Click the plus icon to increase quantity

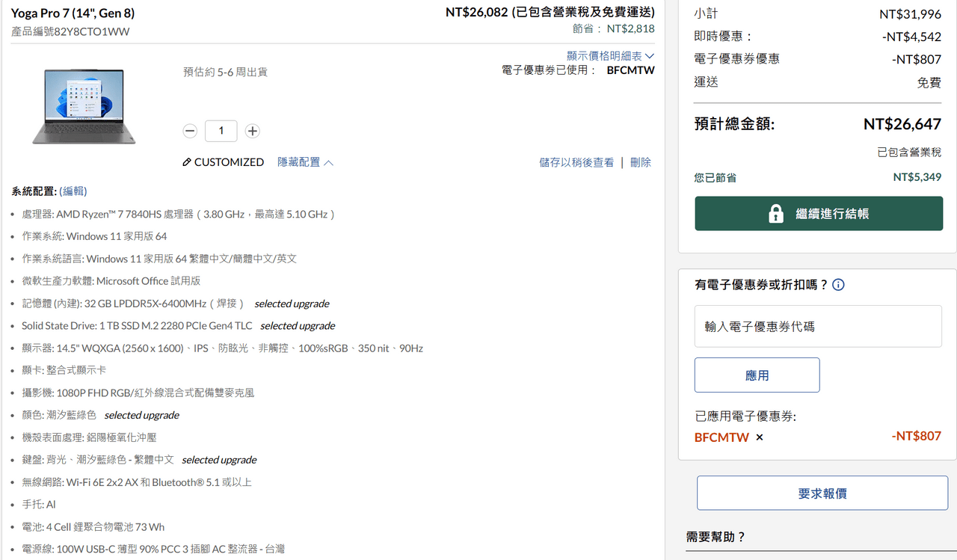pyautogui.click(x=252, y=131)
